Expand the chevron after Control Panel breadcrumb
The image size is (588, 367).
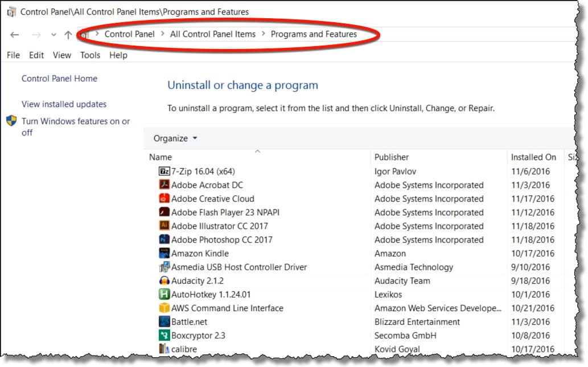[x=162, y=34]
